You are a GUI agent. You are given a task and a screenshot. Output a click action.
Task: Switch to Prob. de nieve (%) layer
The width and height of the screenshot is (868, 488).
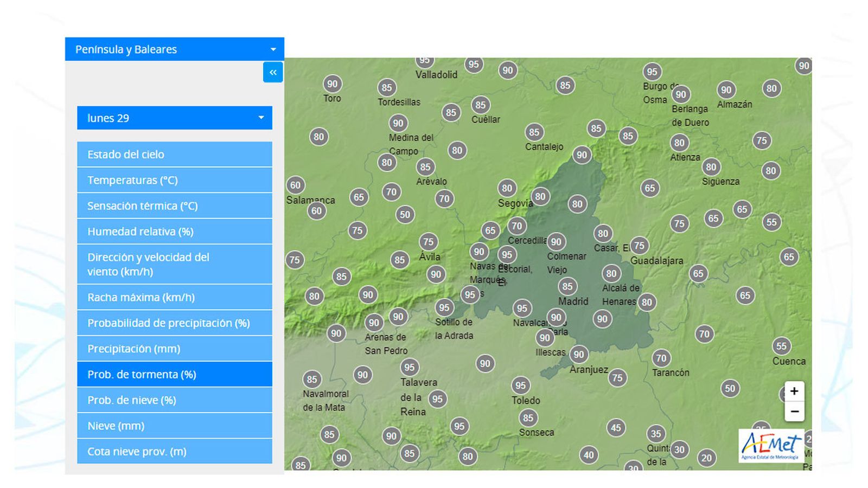[175, 400]
